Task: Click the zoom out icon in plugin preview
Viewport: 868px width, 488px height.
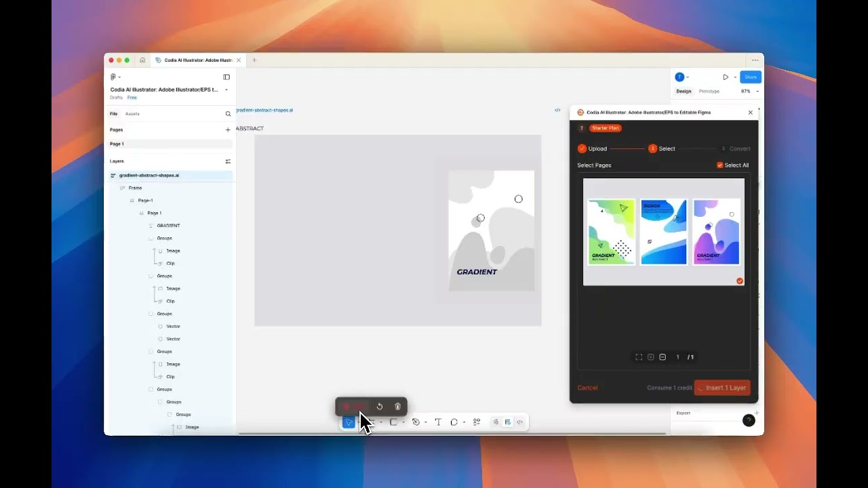Action: [663, 357]
